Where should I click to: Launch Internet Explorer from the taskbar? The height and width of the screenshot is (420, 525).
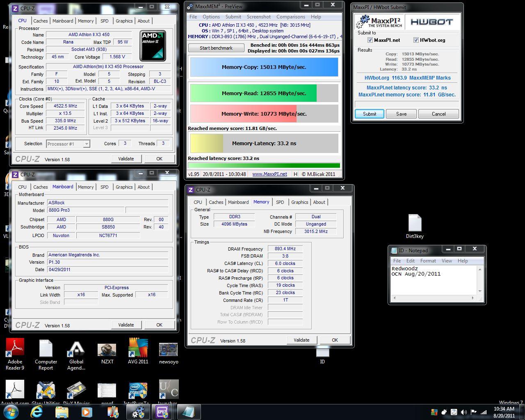pyautogui.click(x=37, y=412)
